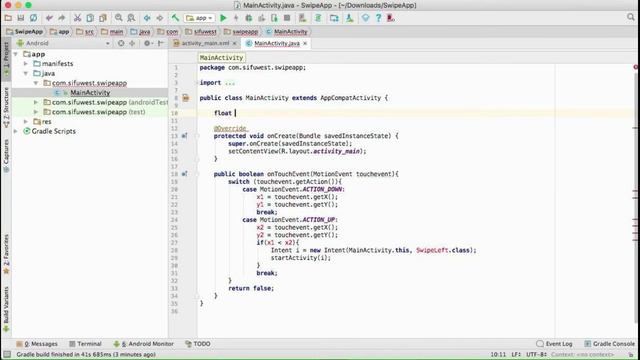The image size is (640, 360).
Task: Click the Replace icon in the toolbar
Action: point(131,18)
